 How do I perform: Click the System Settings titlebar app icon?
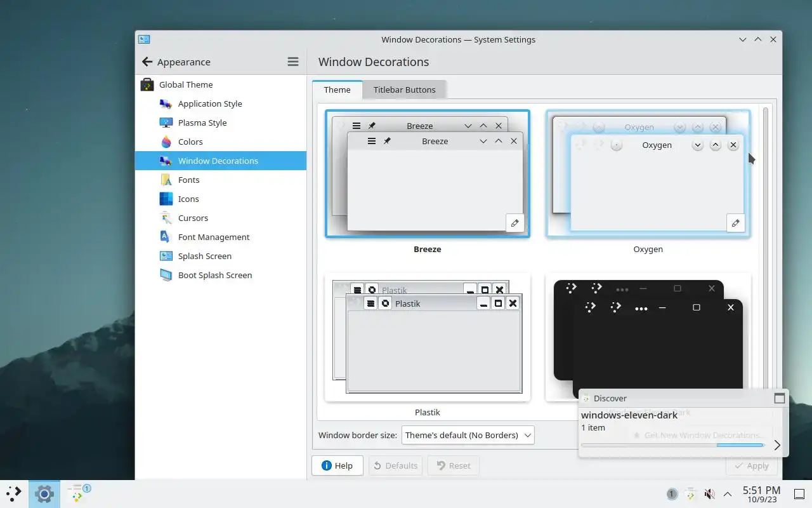pyautogui.click(x=144, y=39)
